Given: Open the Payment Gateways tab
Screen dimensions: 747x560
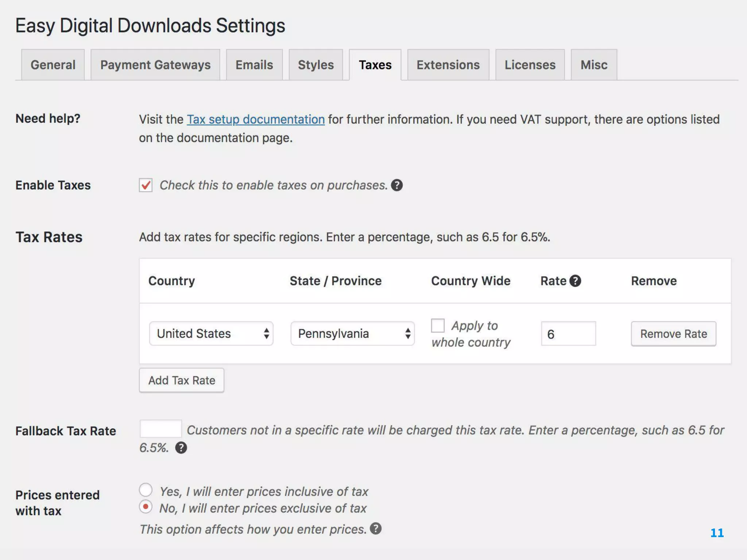Looking at the screenshot, I should tap(155, 65).
